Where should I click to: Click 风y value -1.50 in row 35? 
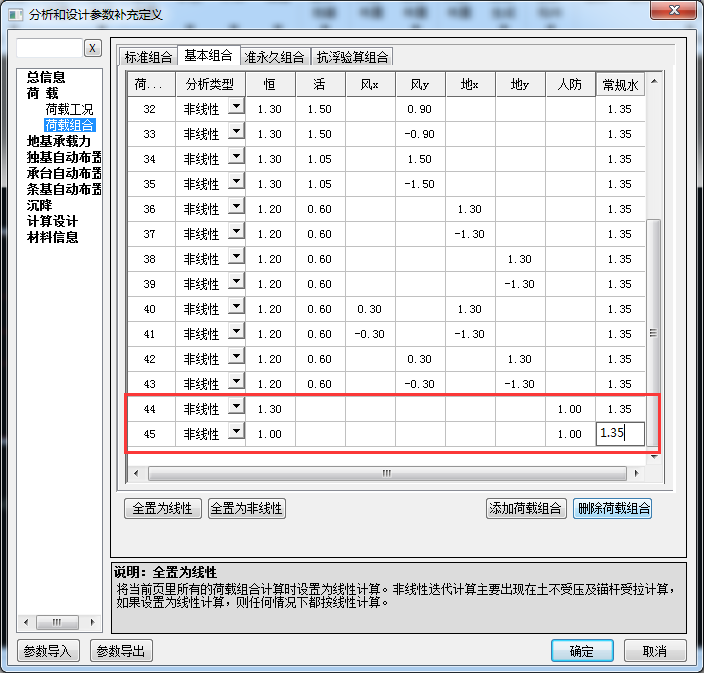coord(420,184)
